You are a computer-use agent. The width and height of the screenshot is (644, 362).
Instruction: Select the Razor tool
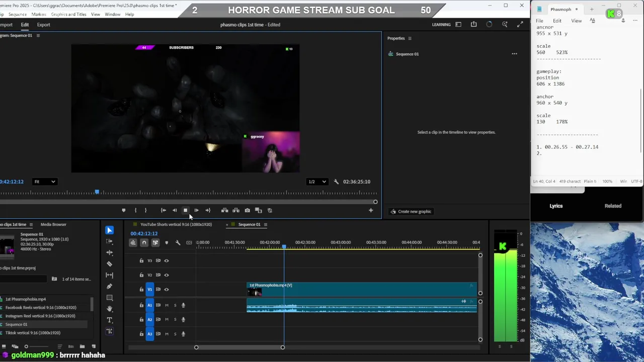pos(109,264)
